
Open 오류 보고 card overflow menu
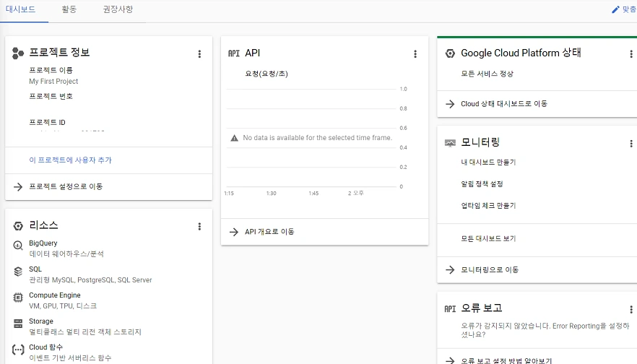(631, 310)
